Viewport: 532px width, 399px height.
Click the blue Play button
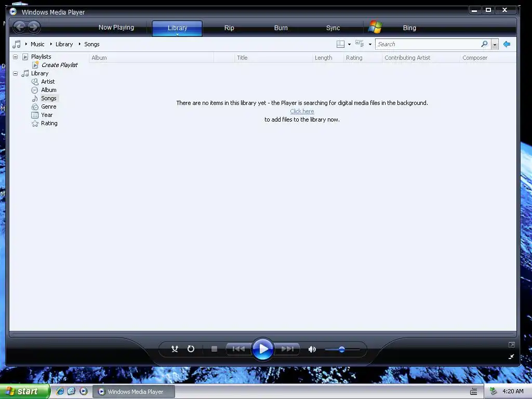(x=263, y=349)
